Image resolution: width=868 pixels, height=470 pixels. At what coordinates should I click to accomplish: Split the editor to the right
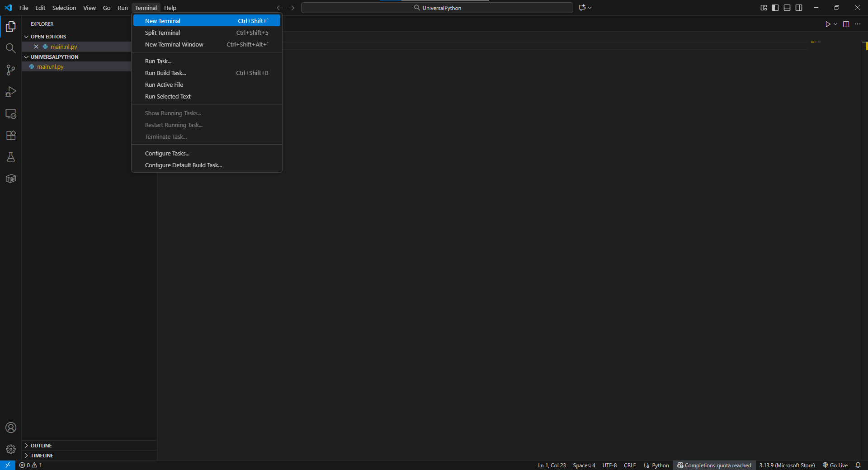[846, 24]
